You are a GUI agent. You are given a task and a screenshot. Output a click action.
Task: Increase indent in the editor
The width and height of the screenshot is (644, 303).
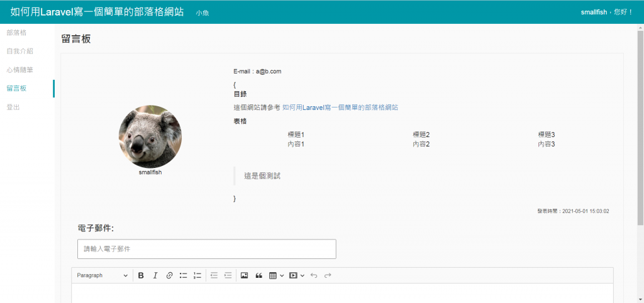coord(228,275)
